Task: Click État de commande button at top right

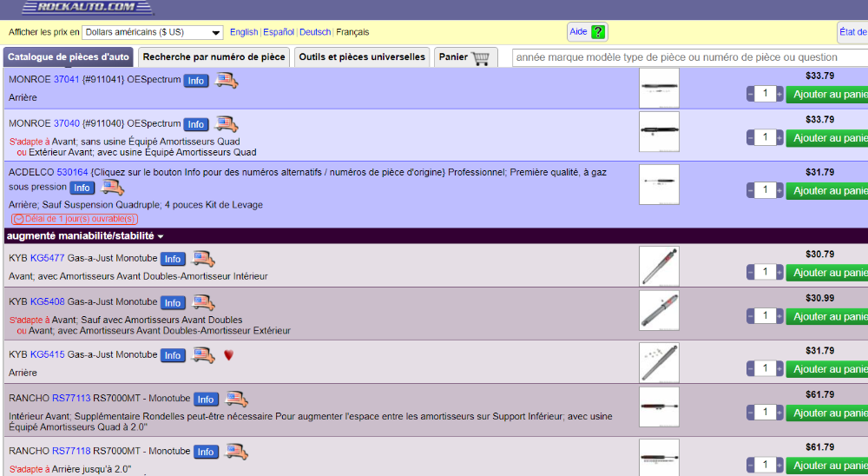Action: click(x=852, y=32)
